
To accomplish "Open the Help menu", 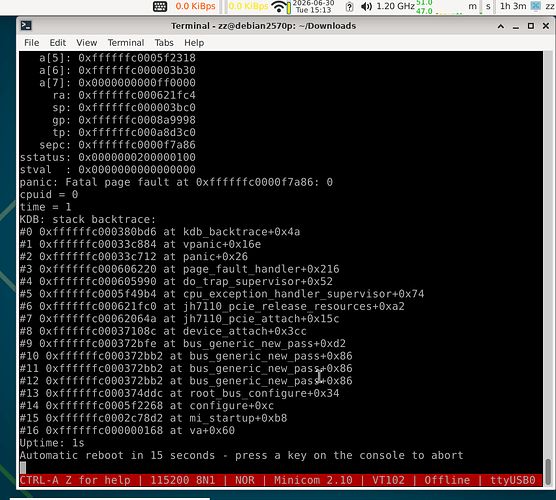I will pyautogui.click(x=194, y=43).
